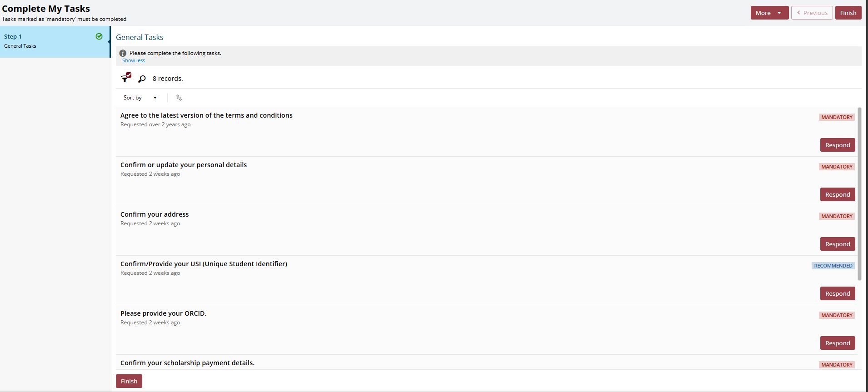Viewport: 868px width, 392px height.
Task: Click 'Requested over 2 years ago' text
Action: tap(155, 124)
